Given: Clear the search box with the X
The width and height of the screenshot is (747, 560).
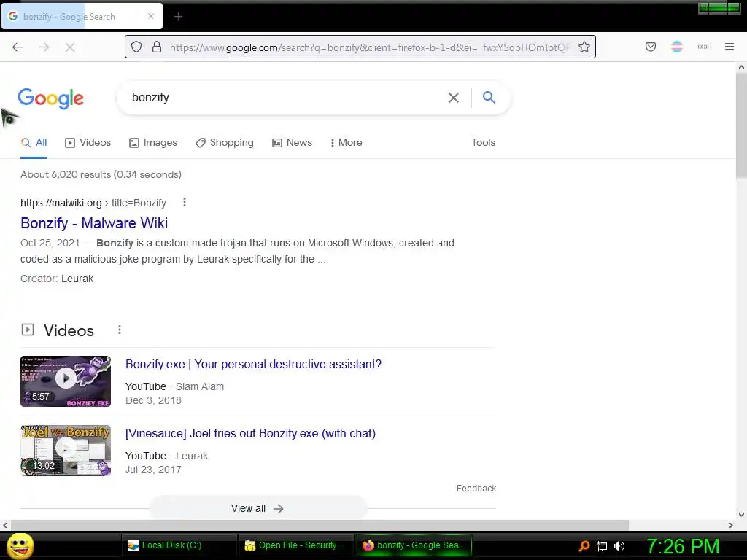Looking at the screenshot, I should click(454, 98).
